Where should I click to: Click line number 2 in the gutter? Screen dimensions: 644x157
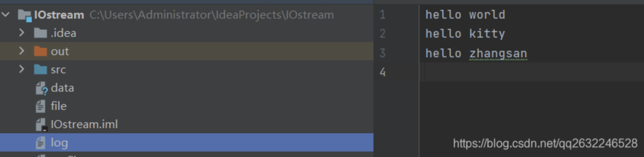382,34
